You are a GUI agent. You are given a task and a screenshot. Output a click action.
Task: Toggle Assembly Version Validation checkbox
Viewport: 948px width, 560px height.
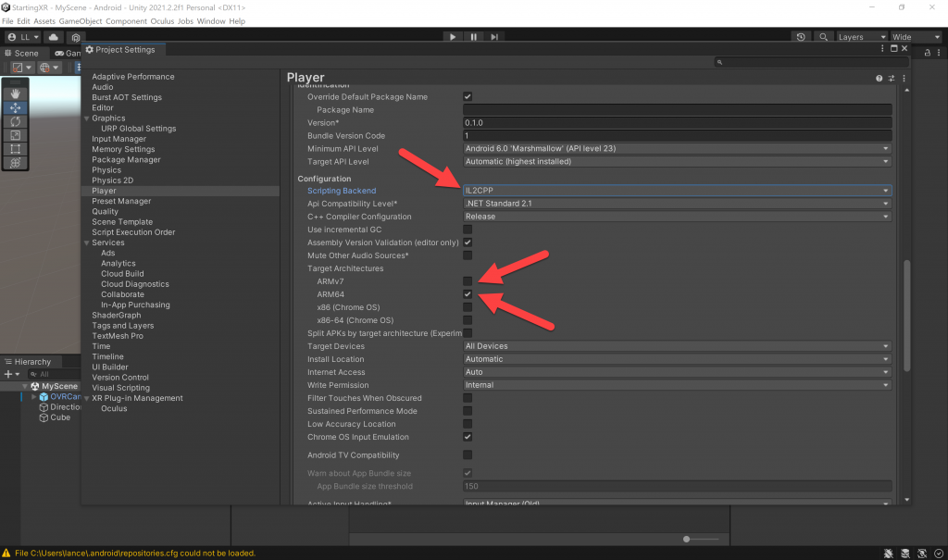pos(468,243)
